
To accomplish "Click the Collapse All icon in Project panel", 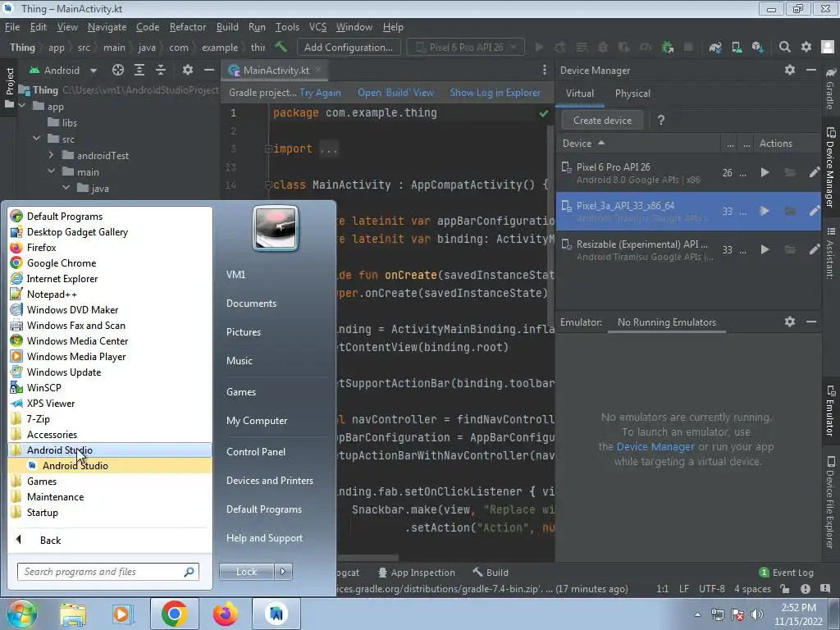I will pyautogui.click(x=161, y=71).
